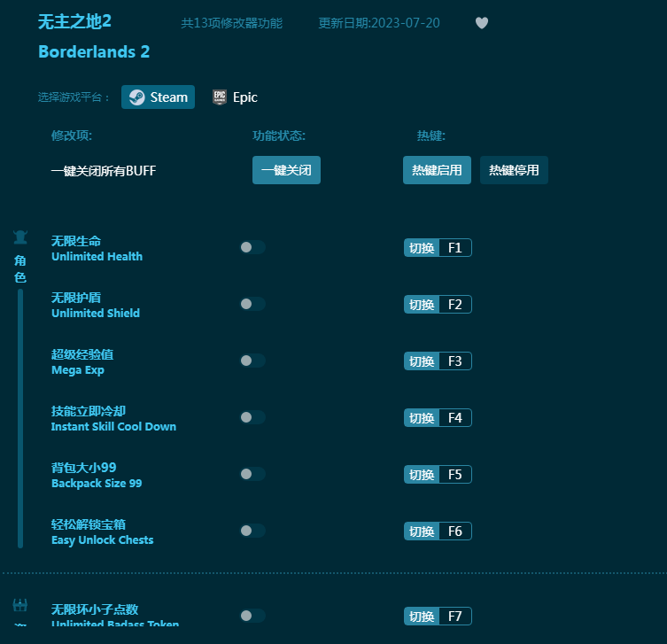Click the 热键启用 button
The image size is (667, 644).
tap(437, 170)
